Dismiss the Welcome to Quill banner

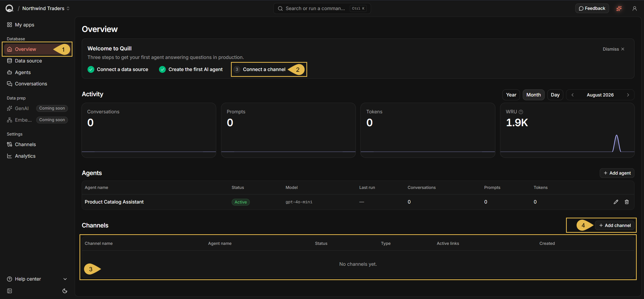pyautogui.click(x=613, y=49)
